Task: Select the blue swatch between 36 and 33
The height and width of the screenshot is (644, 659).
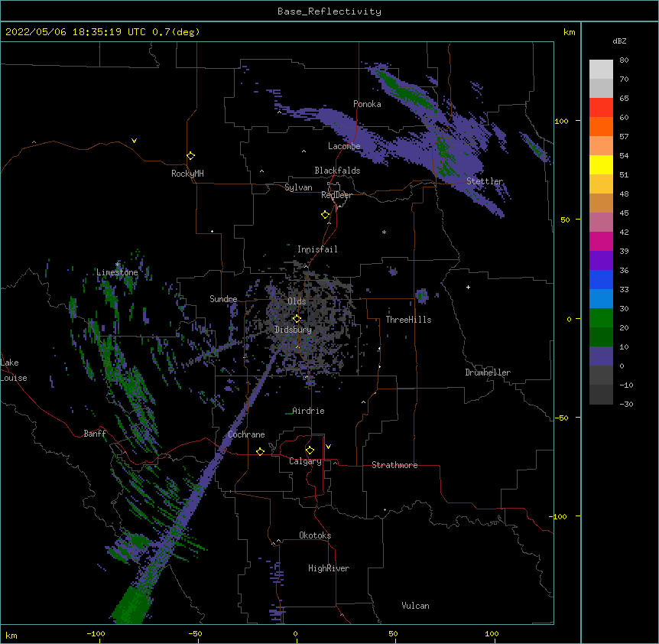Action: (601, 279)
